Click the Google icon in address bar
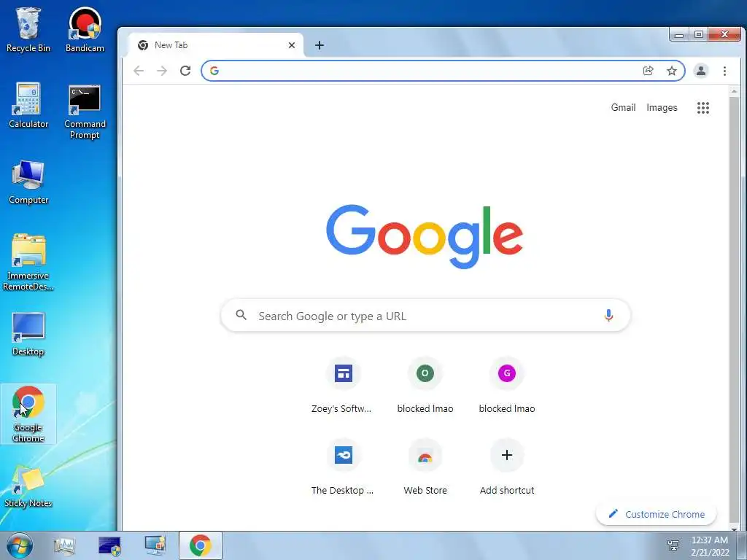 click(x=214, y=71)
